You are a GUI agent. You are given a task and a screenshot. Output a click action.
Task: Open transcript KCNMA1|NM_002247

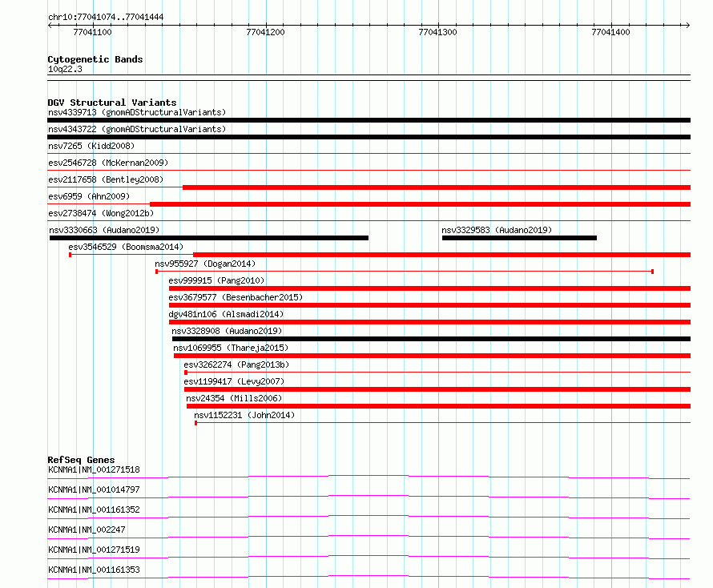87,530
